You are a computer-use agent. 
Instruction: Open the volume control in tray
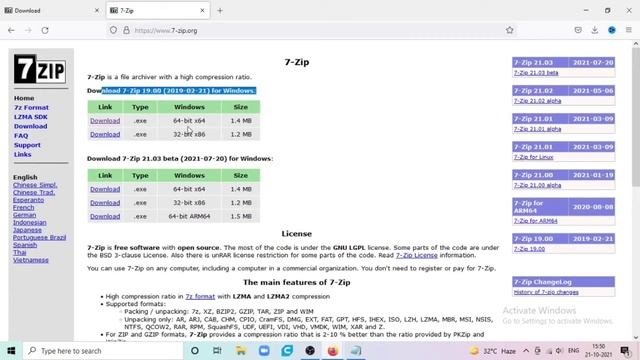(x=559, y=351)
